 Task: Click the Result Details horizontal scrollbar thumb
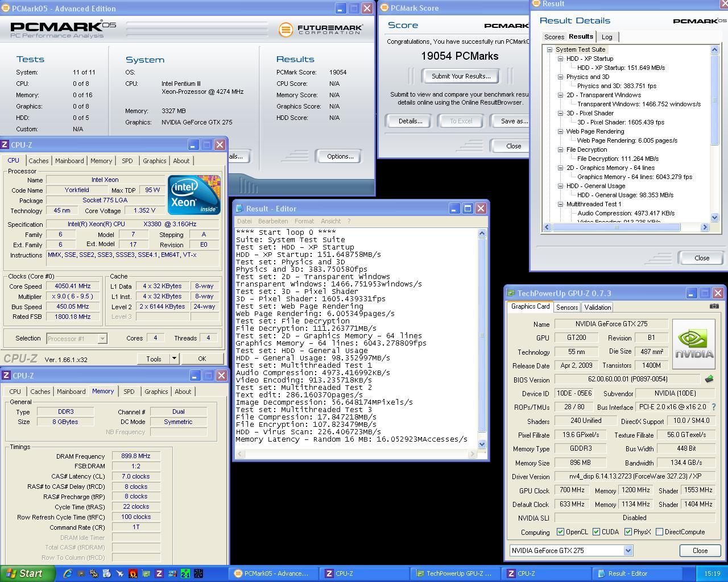[616, 227]
